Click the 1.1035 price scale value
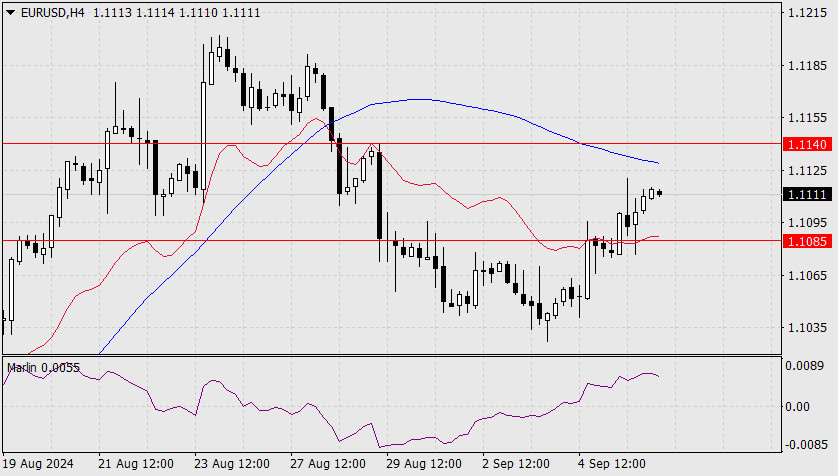838x476 pixels. 808,327
